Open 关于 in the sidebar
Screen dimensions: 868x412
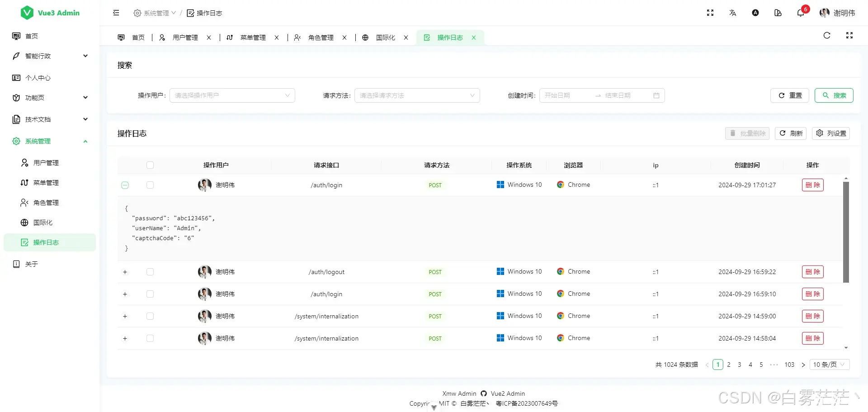point(50,264)
